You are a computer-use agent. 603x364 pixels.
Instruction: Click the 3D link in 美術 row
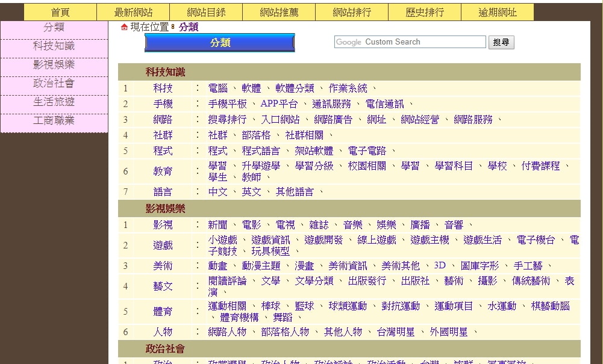tap(440, 266)
